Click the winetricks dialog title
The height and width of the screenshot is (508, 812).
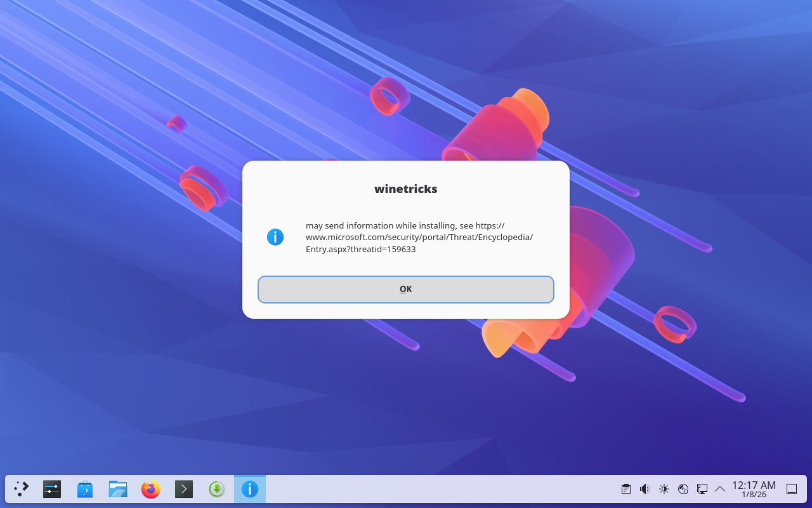tap(405, 189)
